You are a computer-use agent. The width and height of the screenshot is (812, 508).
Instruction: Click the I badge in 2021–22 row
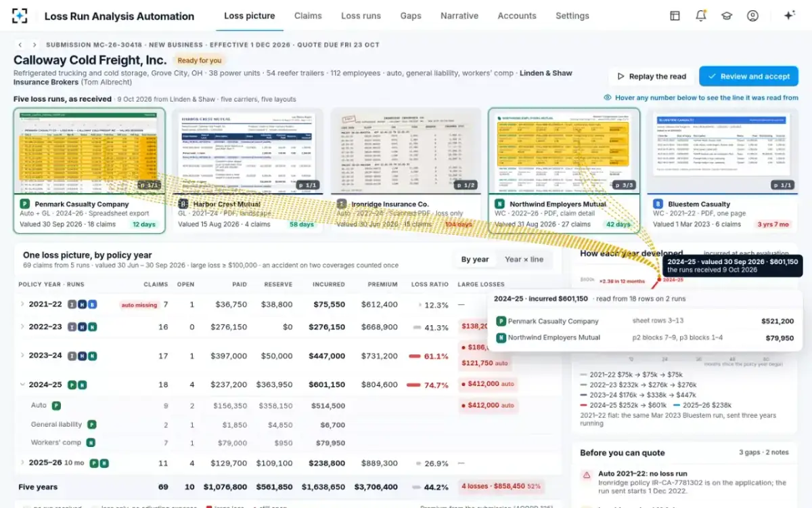72,305
